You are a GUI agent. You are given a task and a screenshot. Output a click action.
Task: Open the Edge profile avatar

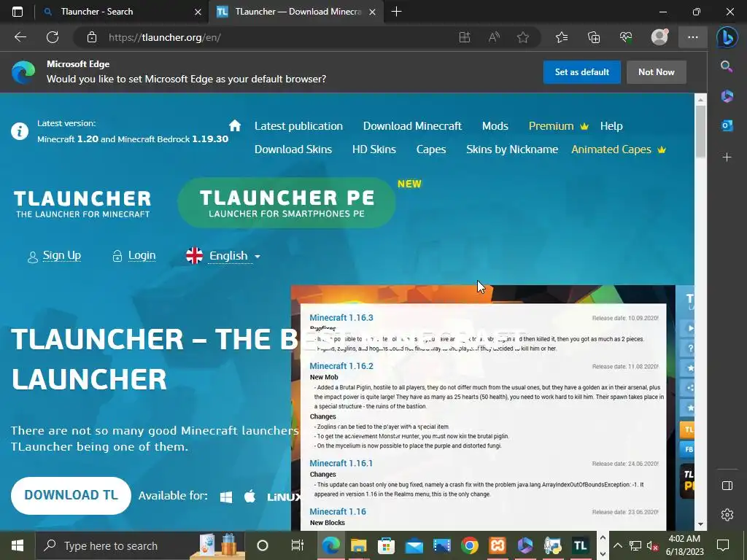pyautogui.click(x=659, y=37)
